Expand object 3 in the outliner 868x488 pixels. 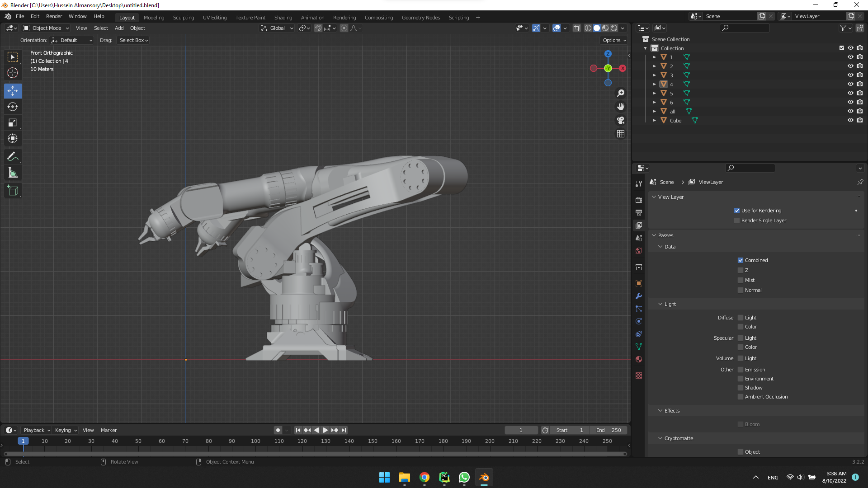click(x=654, y=75)
